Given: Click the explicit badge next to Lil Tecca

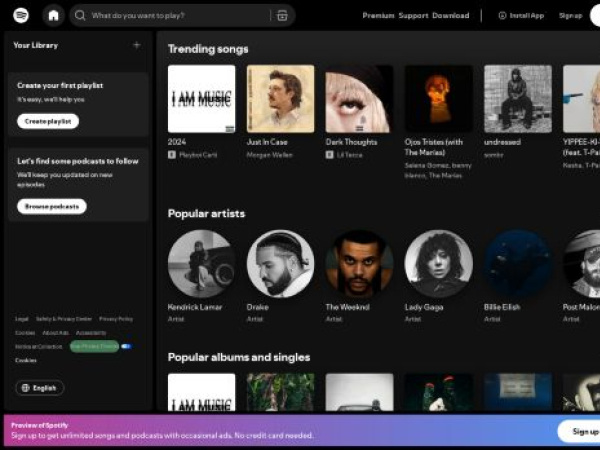Looking at the screenshot, I should 329,155.
